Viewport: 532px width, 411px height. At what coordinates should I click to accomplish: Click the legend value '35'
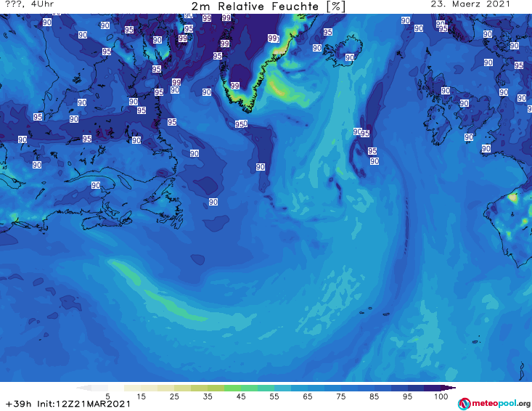(208, 396)
